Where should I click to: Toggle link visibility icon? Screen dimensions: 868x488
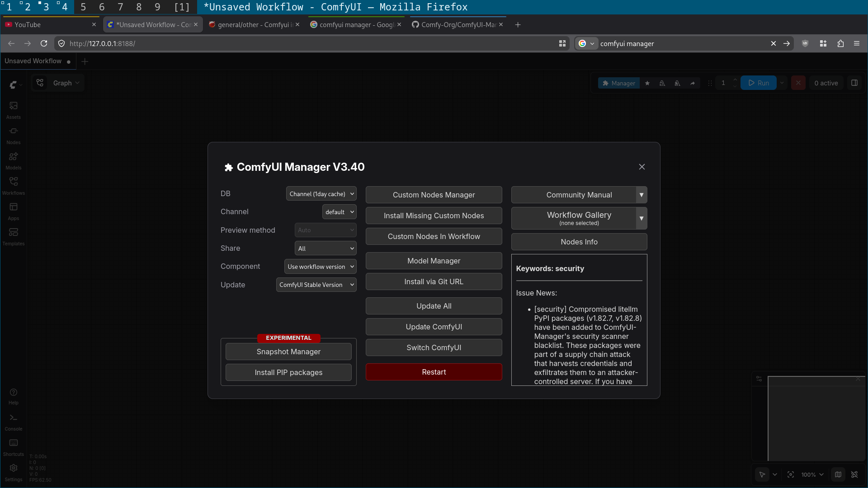click(854, 474)
